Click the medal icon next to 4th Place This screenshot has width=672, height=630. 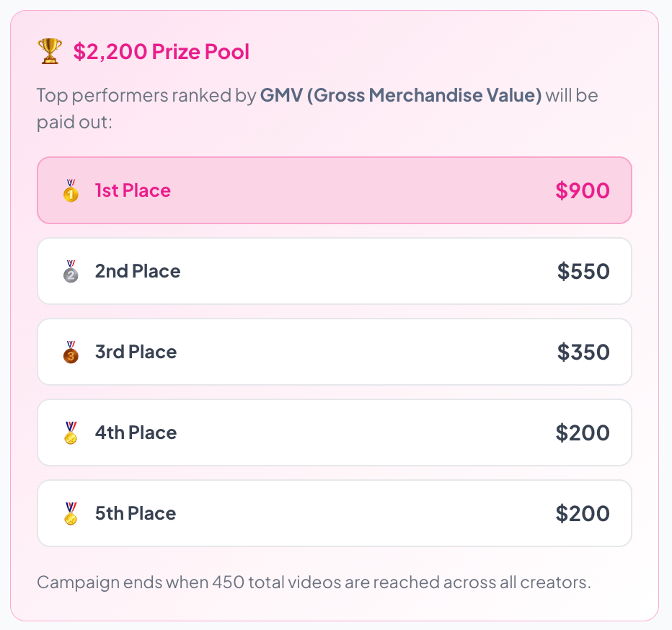click(x=71, y=433)
